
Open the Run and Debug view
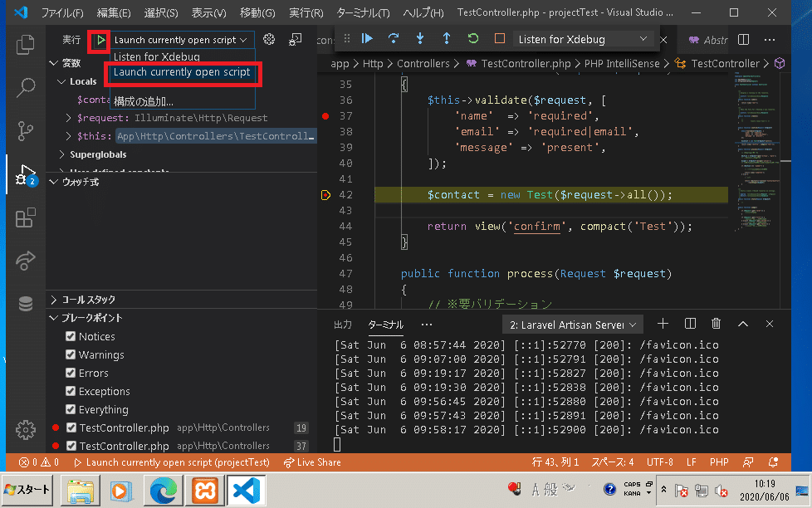coord(26,174)
